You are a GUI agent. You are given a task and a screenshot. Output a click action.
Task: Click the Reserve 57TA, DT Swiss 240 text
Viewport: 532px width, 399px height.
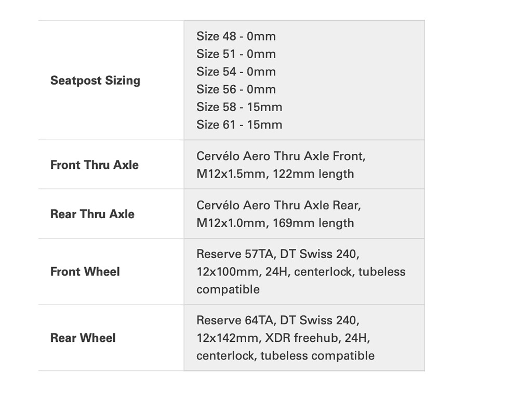pyautogui.click(x=277, y=255)
